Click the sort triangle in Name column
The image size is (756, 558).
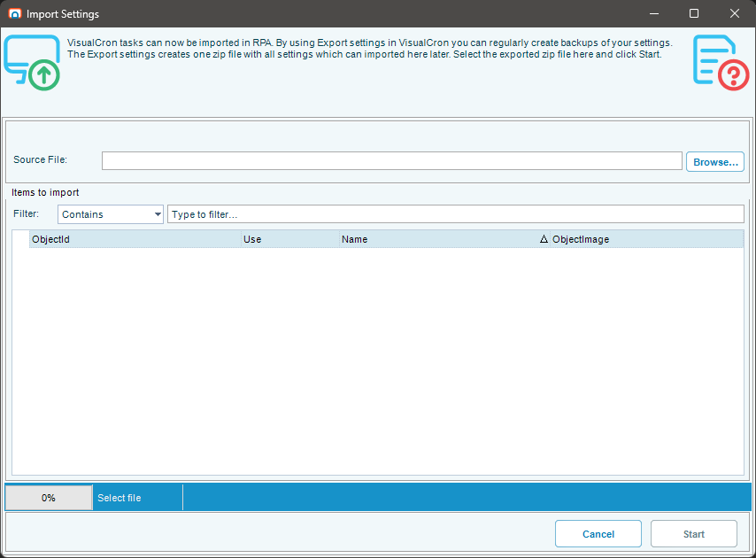click(x=544, y=239)
